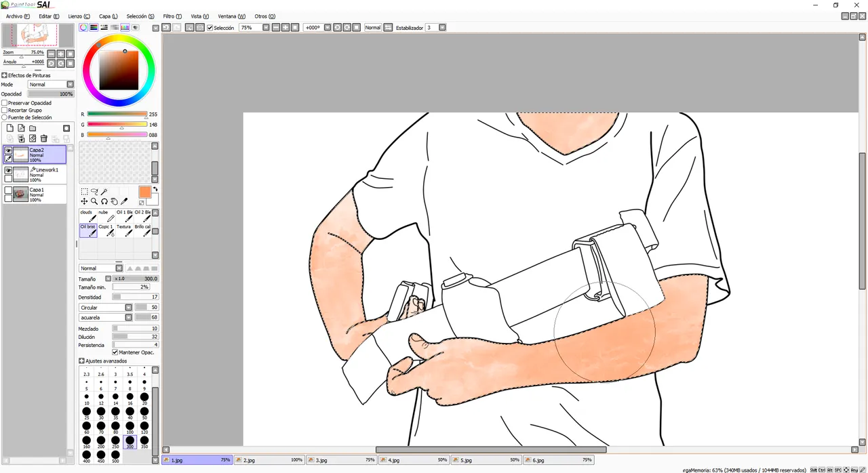Select brush size 300 preset

click(130, 441)
